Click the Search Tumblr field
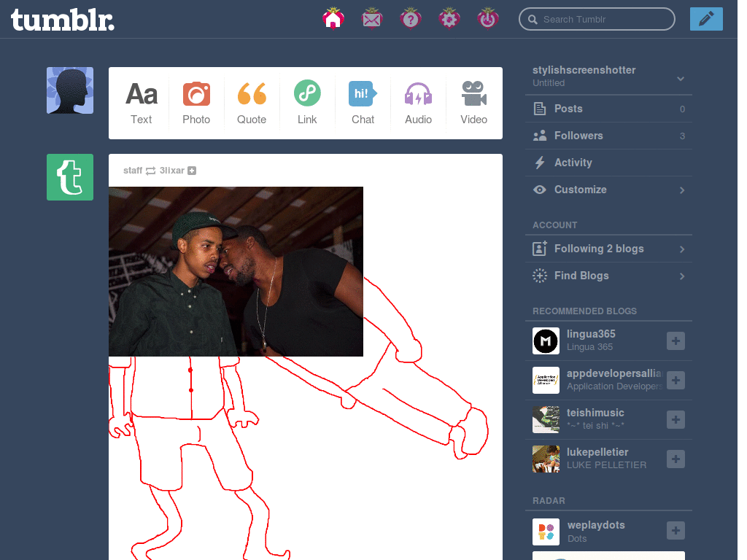 point(602,20)
